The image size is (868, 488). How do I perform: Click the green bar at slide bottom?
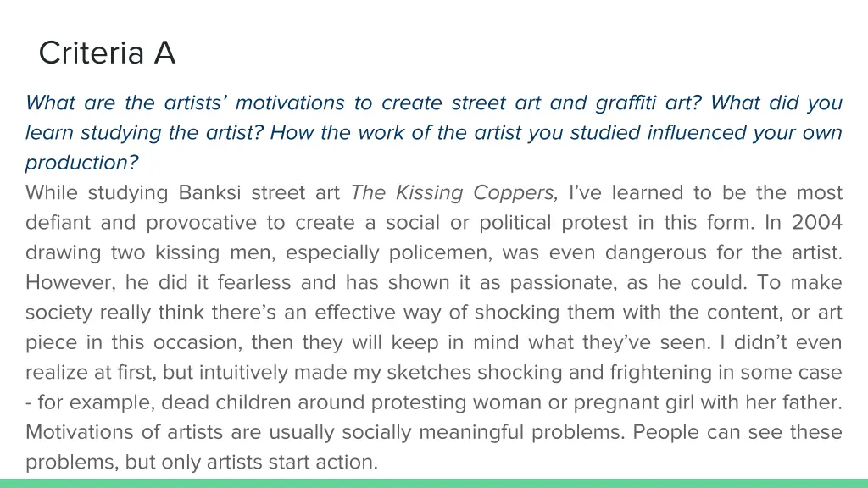coord(434,483)
